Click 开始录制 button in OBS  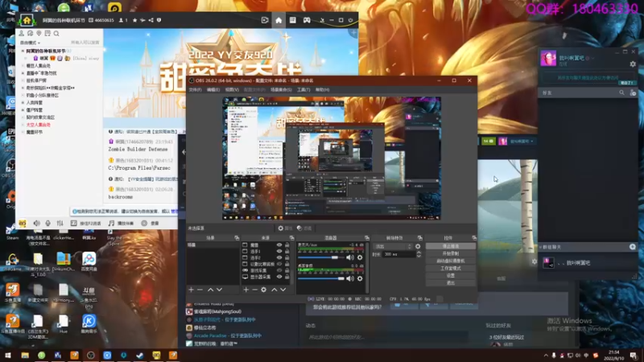451,253
